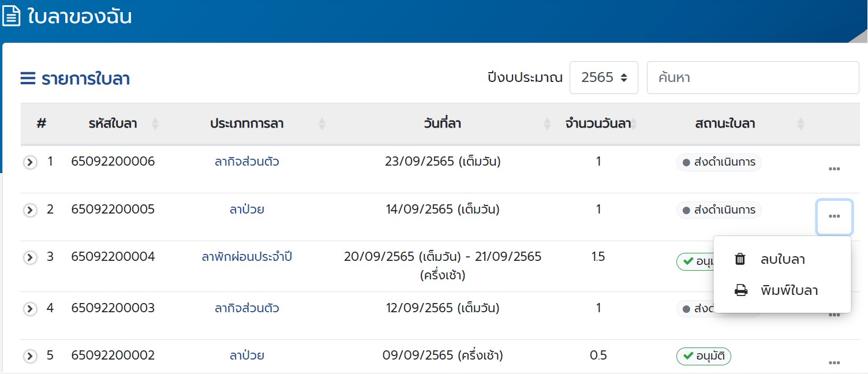Click the trash icon to delete the leave
This screenshot has height=374, width=868.
pyautogui.click(x=740, y=260)
